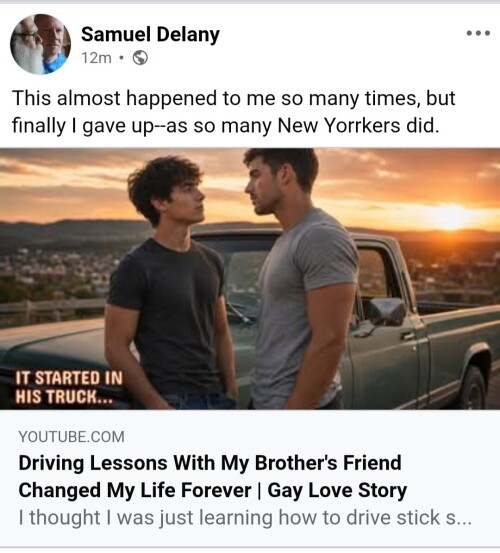Tap the YouTube video thumbnail image
Image resolution: width=500 pixels, height=553 pixels.
tap(250, 279)
